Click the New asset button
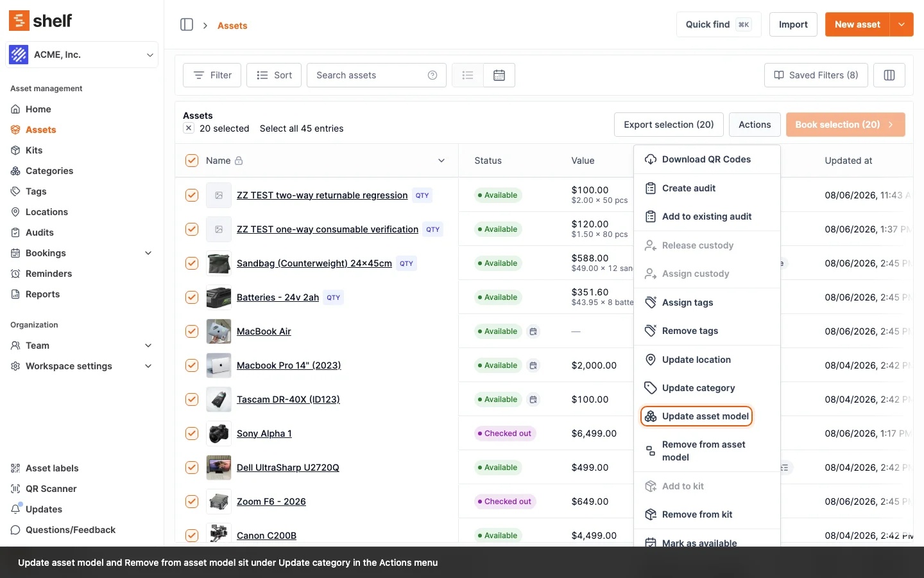This screenshot has width=924, height=578. point(857,24)
